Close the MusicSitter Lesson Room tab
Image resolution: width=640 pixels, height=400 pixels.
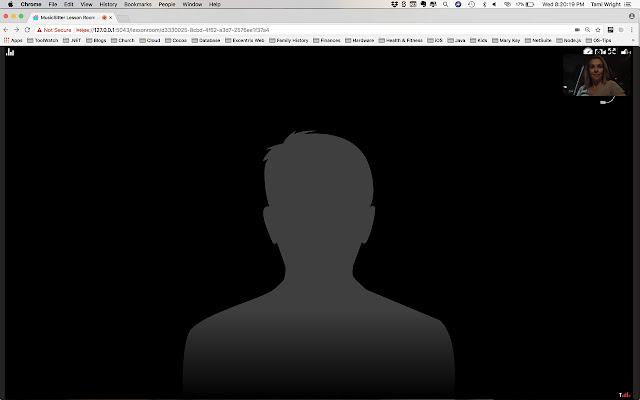111,18
